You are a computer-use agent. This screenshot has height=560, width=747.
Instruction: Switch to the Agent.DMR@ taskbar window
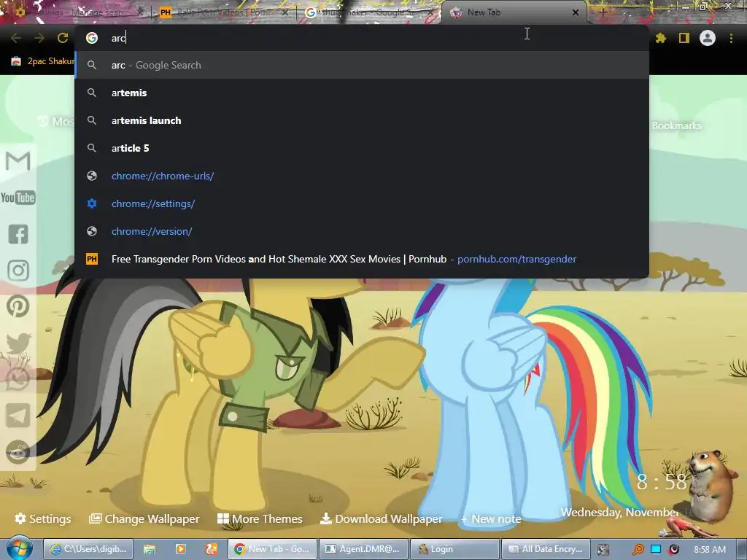coord(363,549)
